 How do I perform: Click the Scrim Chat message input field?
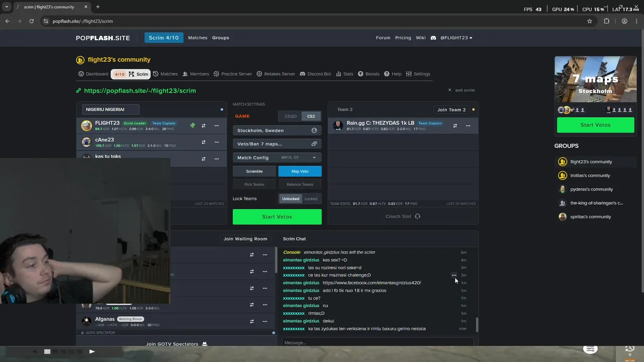coord(377,342)
